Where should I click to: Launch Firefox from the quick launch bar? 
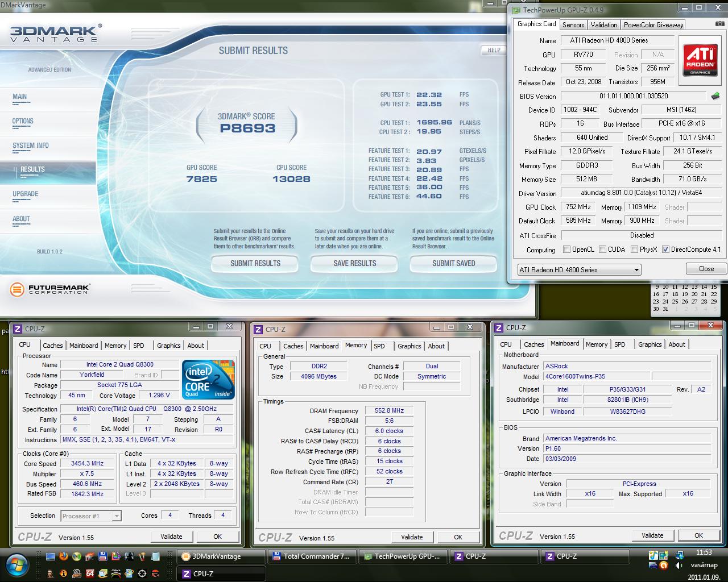pyautogui.click(x=63, y=556)
